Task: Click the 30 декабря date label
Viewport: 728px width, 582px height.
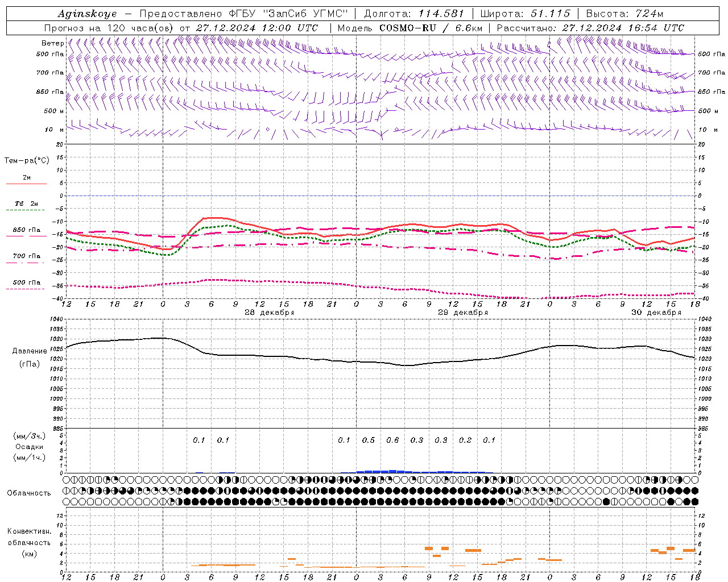Action: click(x=656, y=313)
